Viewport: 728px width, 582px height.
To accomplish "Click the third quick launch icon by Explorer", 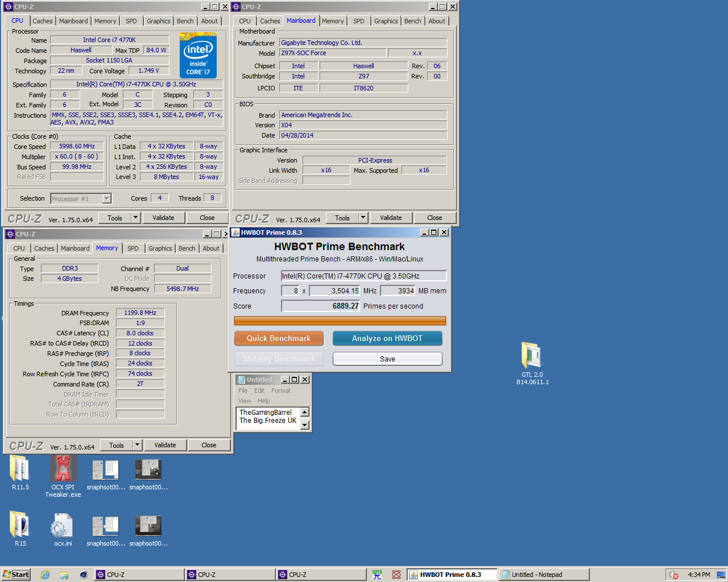I will click(x=84, y=575).
